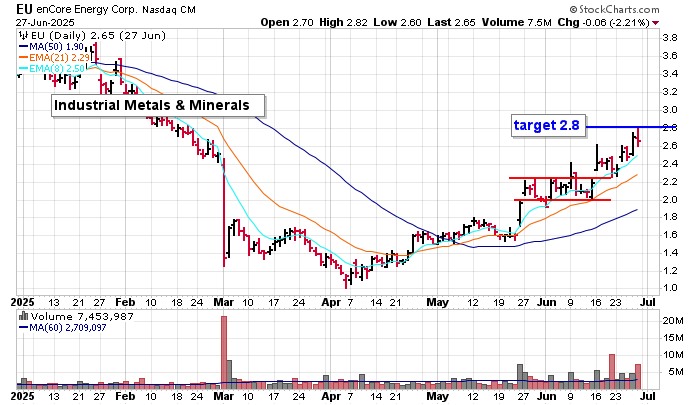Viewport: 700px width, 405px height.
Task: Click the target 2.8 annotation box
Action: [545, 125]
